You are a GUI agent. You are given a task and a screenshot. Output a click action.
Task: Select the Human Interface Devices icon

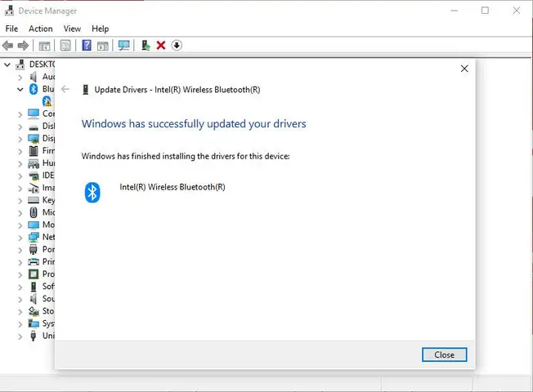[34, 163]
